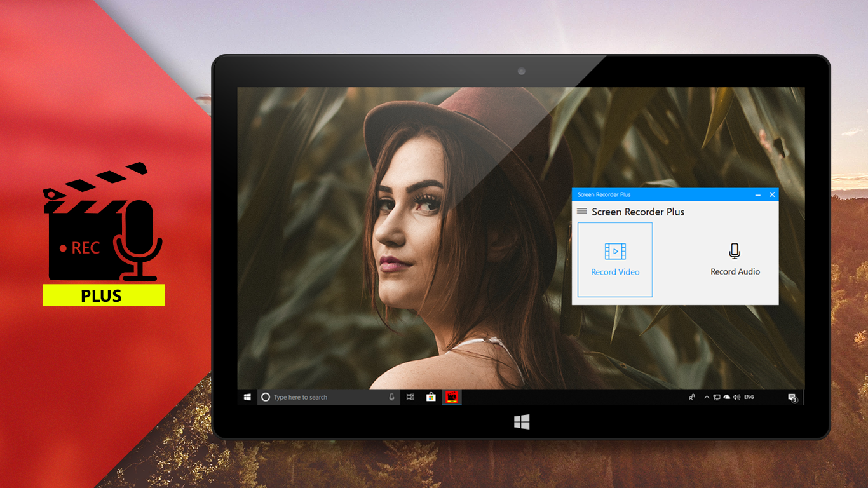This screenshot has width=868, height=488.
Task: Open the Start menu
Action: pyautogui.click(x=247, y=396)
